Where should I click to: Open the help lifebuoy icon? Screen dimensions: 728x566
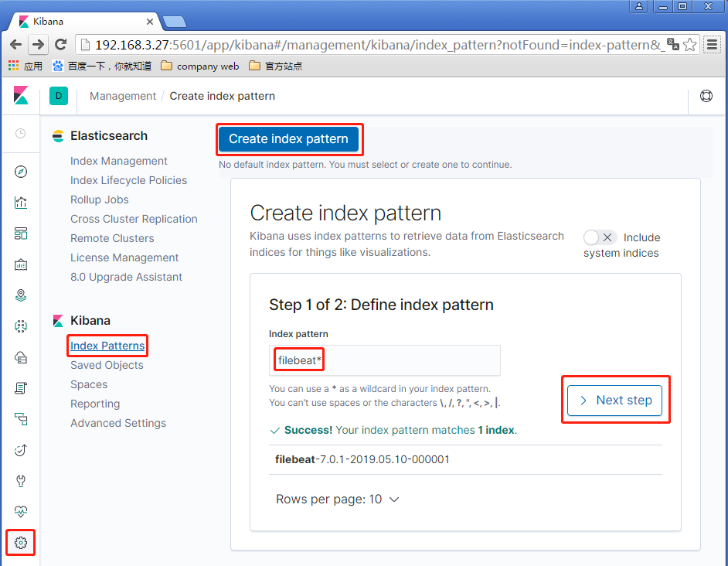(706, 96)
